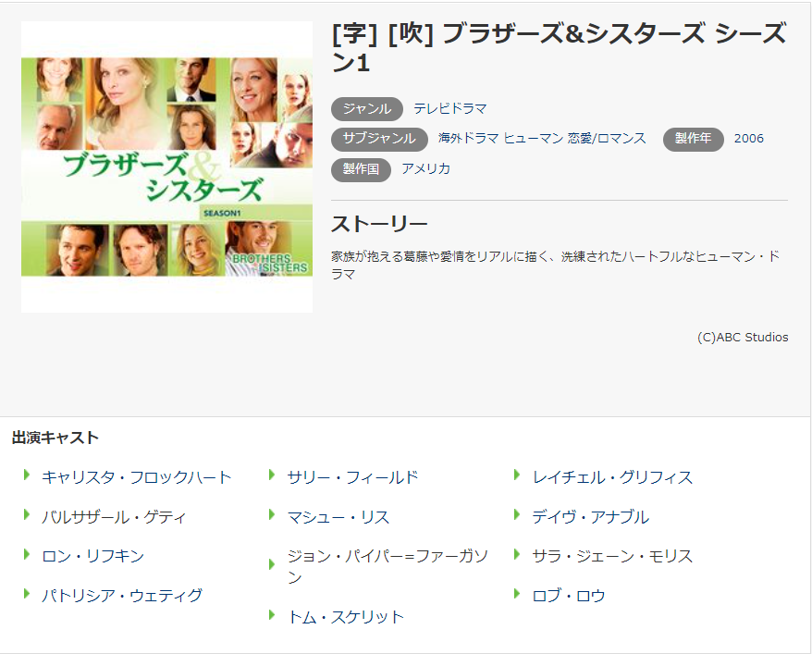Click the arrow icon beside マシュー・リス
This screenshot has height=654, width=812.
tap(272, 514)
